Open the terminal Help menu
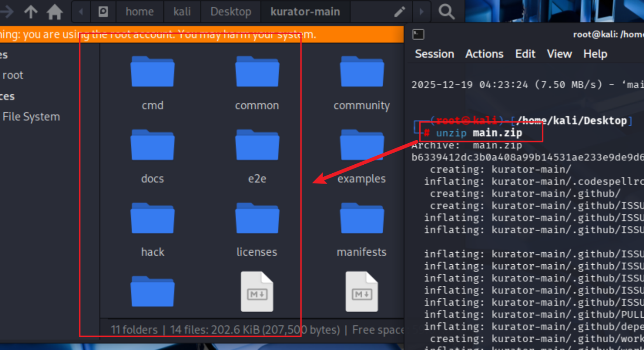This screenshot has width=644, height=350. pos(595,54)
